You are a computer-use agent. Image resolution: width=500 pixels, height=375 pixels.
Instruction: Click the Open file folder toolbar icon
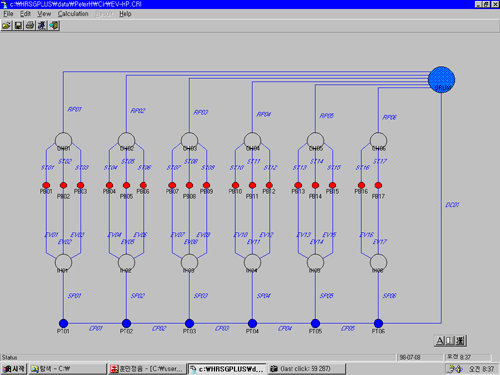click(6, 25)
